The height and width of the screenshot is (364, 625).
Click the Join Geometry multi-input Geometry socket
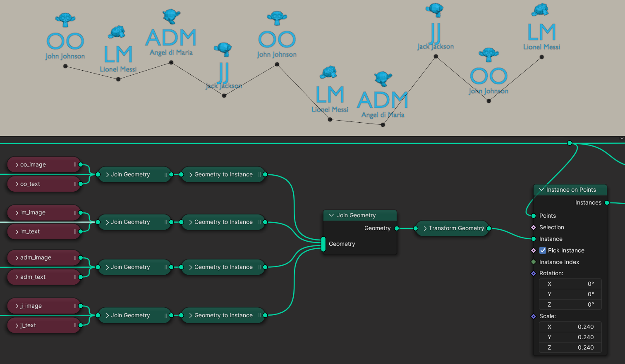323,244
